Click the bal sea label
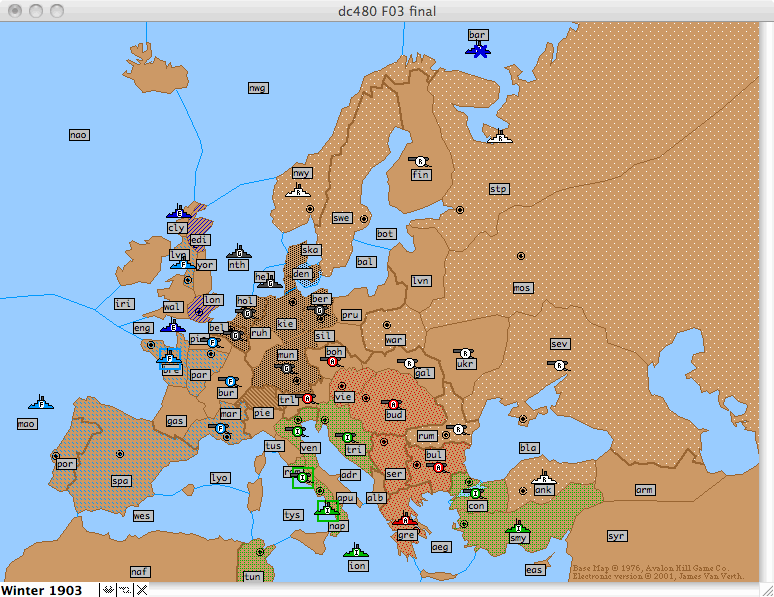Screen dimensions: 774x597 point(366,262)
